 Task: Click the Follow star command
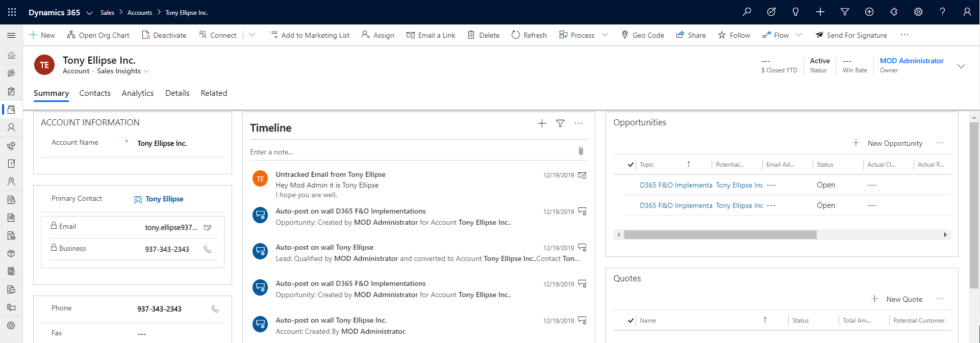[x=734, y=35]
